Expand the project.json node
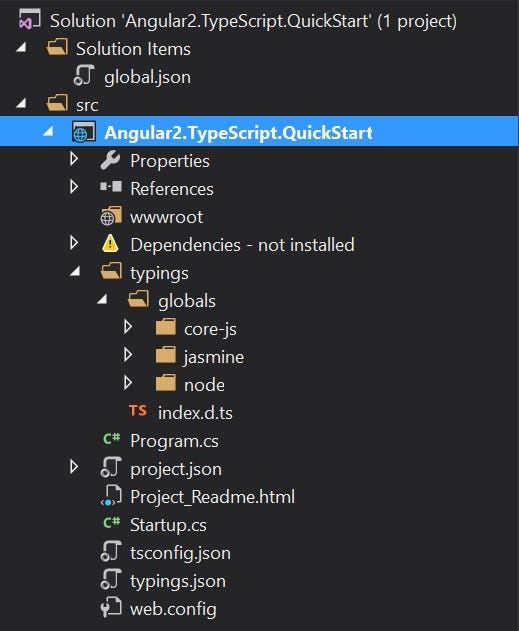 pos(74,467)
